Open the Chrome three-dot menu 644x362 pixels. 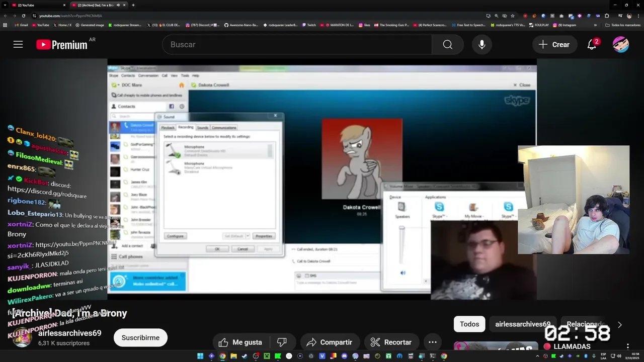click(x=638, y=16)
